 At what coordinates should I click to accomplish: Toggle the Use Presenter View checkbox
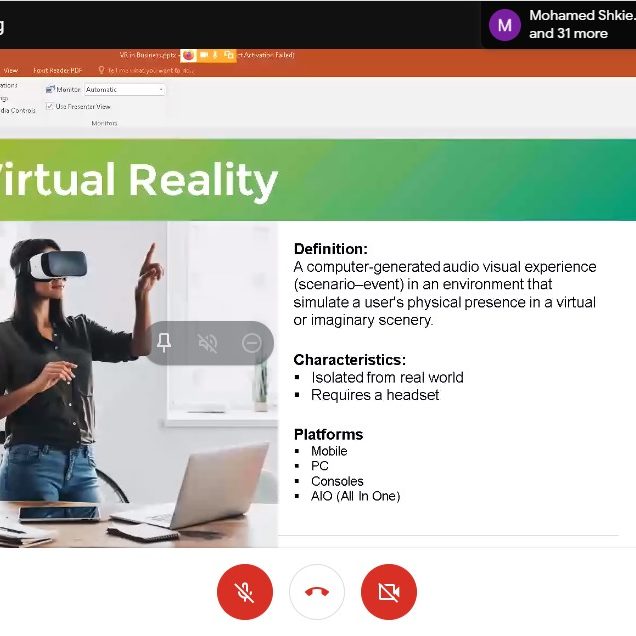[x=49, y=106]
